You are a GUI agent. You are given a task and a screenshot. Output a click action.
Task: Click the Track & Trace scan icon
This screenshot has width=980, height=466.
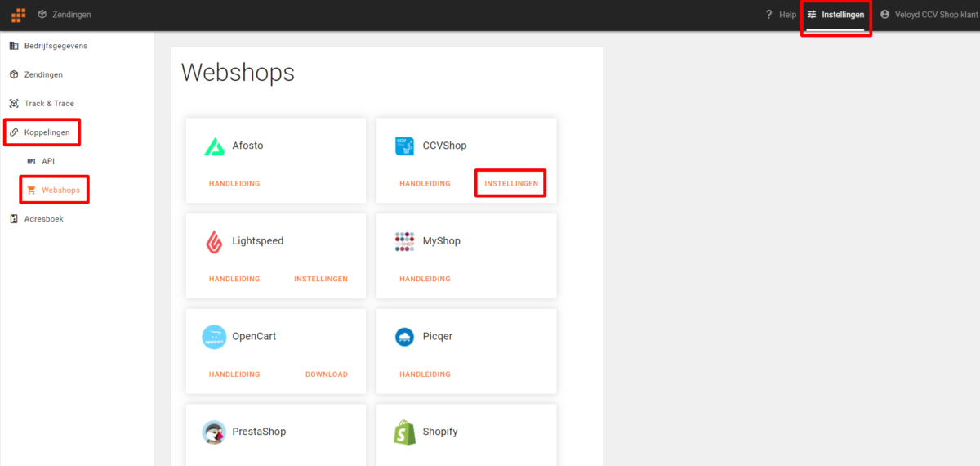coord(14,104)
